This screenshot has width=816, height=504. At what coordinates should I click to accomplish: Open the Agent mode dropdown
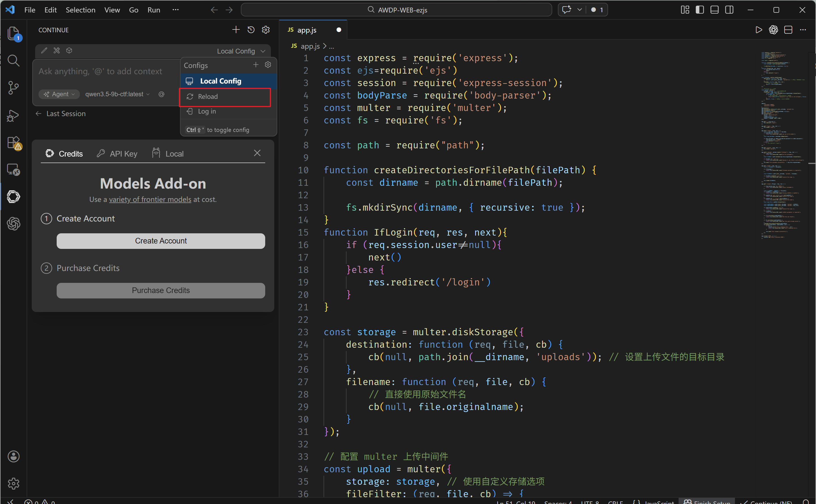click(x=59, y=94)
